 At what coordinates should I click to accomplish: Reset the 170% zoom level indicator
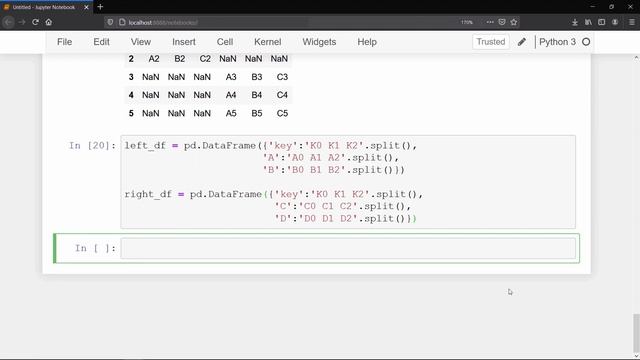(x=467, y=22)
